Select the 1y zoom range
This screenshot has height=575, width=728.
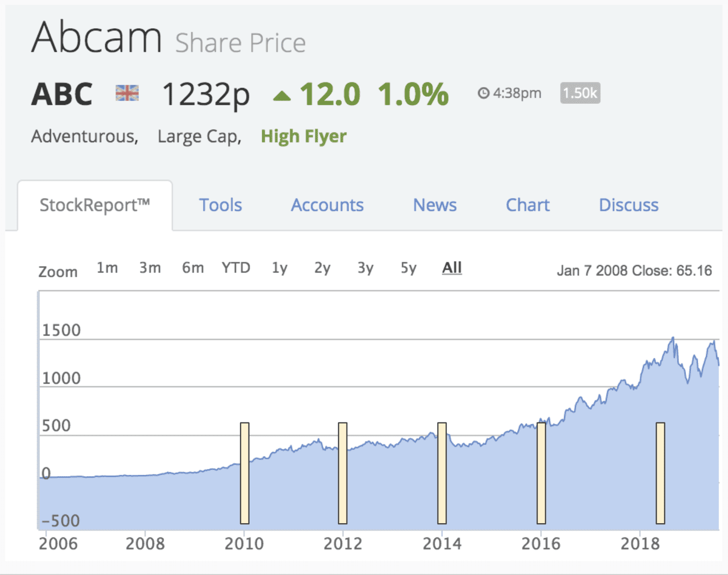click(x=280, y=267)
